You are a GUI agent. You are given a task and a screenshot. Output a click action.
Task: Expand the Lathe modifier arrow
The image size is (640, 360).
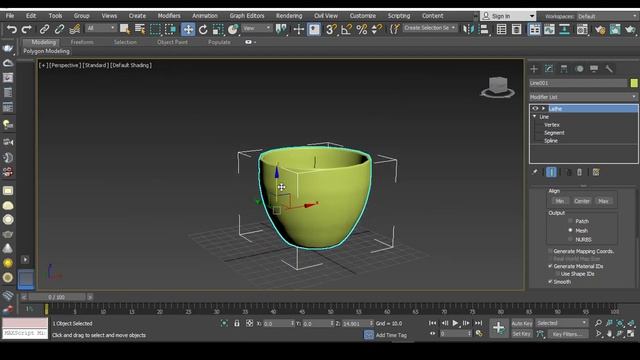click(543, 109)
